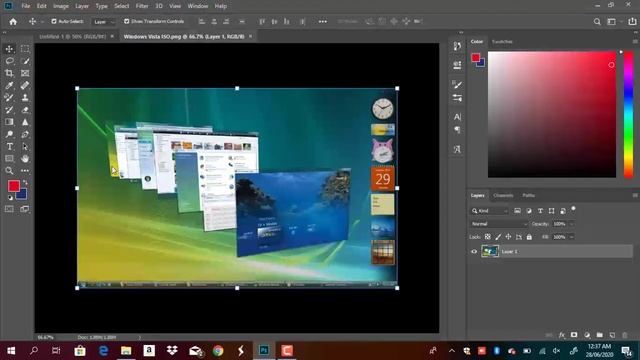640x360 pixels.
Task: Switch to the Channels tab
Action: tap(503, 196)
